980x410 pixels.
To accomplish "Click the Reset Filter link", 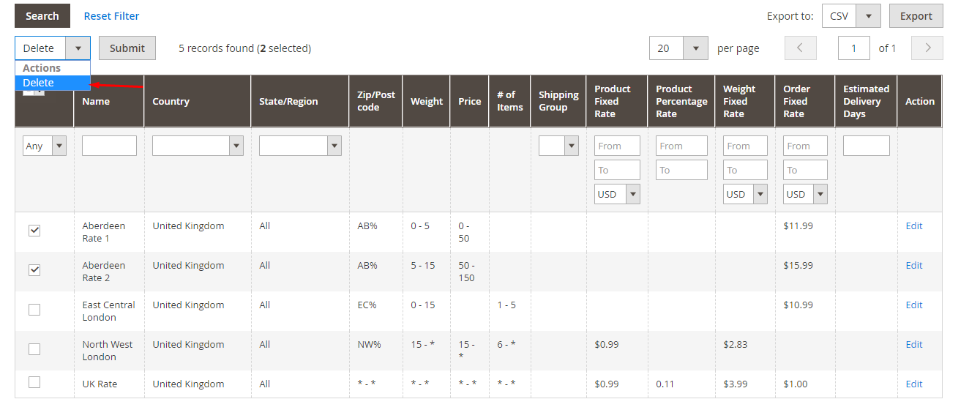I will tap(111, 16).
